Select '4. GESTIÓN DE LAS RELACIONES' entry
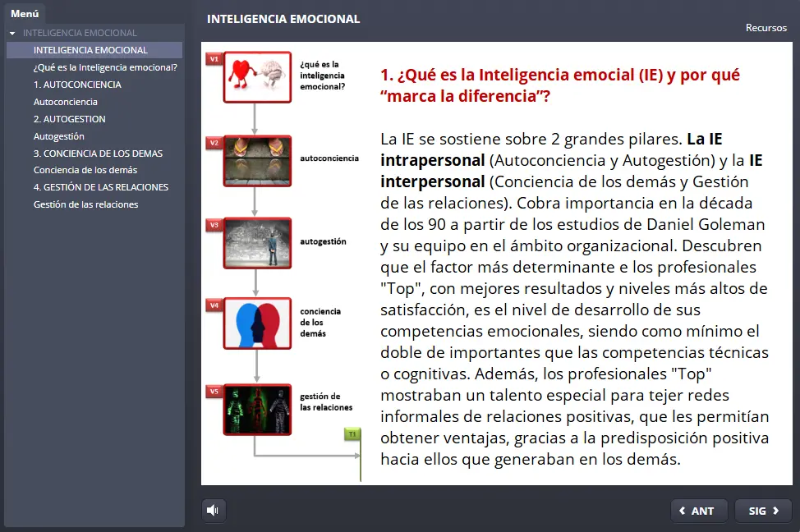The height and width of the screenshot is (532, 800). 101,187
